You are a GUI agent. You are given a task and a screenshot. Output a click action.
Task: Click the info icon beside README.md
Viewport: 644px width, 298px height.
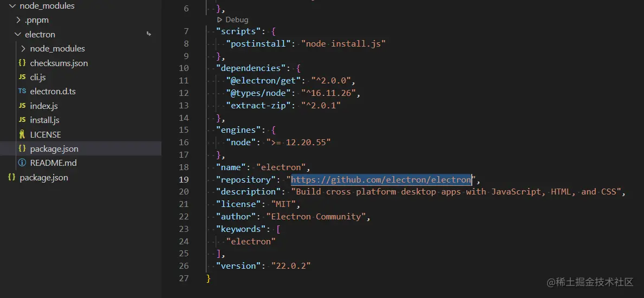pos(22,163)
